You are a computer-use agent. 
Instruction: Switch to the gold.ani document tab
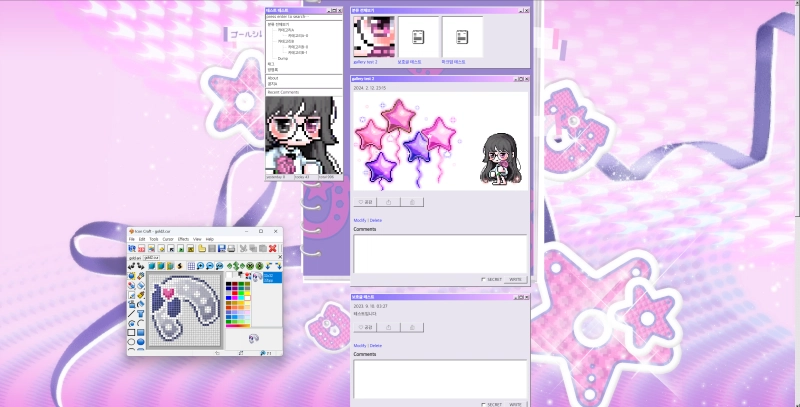[x=133, y=257]
